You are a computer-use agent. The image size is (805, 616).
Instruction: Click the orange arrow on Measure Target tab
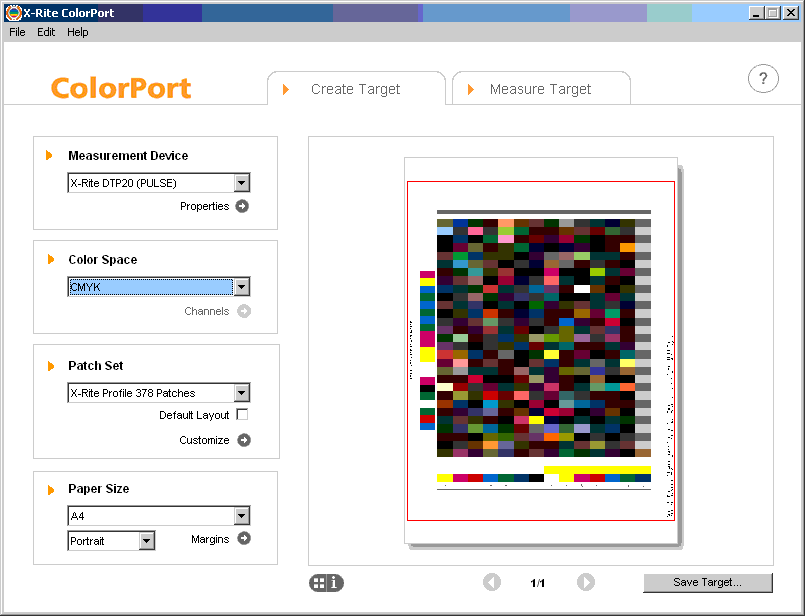click(470, 89)
